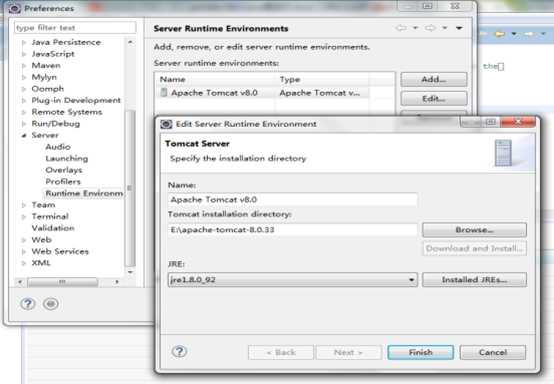Collapse the Server tree node
This screenshot has height=384, width=554.
[x=24, y=136]
